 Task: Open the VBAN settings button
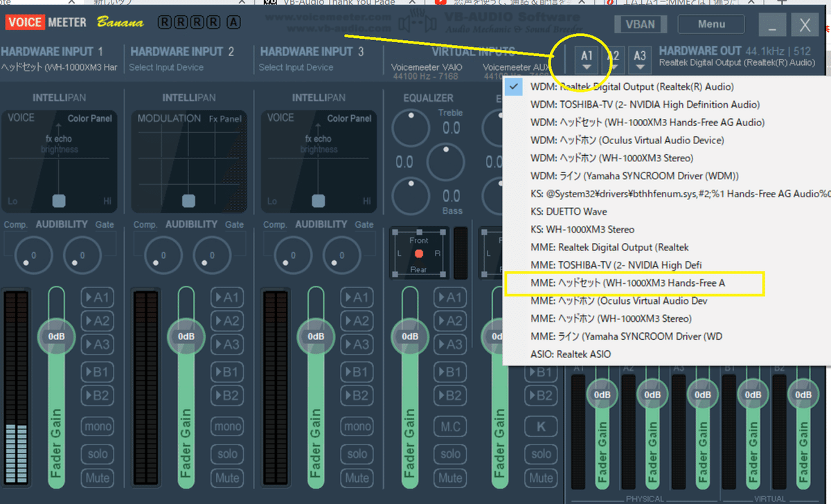(641, 24)
